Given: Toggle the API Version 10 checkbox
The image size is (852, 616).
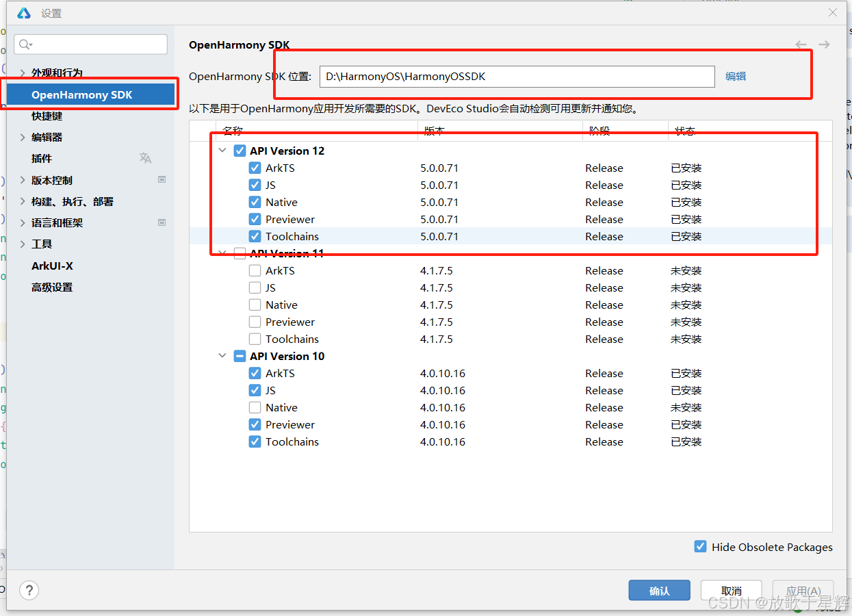Looking at the screenshot, I should (x=240, y=356).
